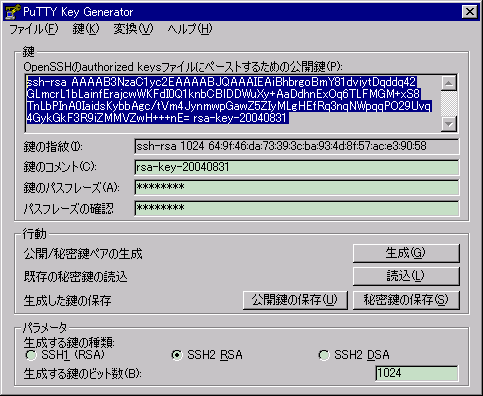Image resolution: width=483 pixels, height=396 pixels.
Task: Click the 生成(G) generate button
Action: point(406,253)
